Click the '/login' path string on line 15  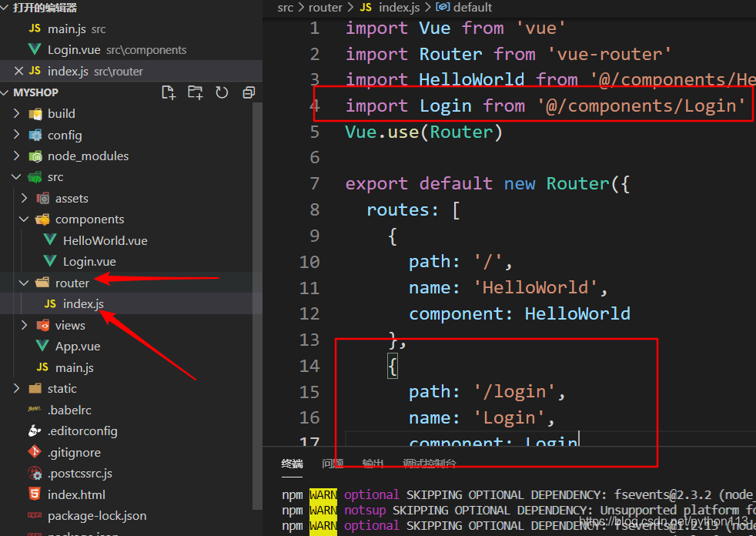click(514, 392)
